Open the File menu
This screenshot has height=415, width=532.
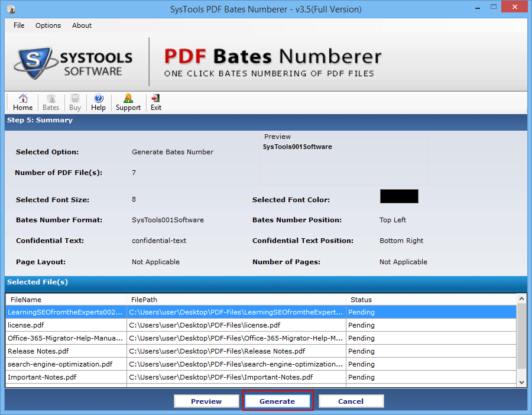pyautogui.click(x=19, y=25)
